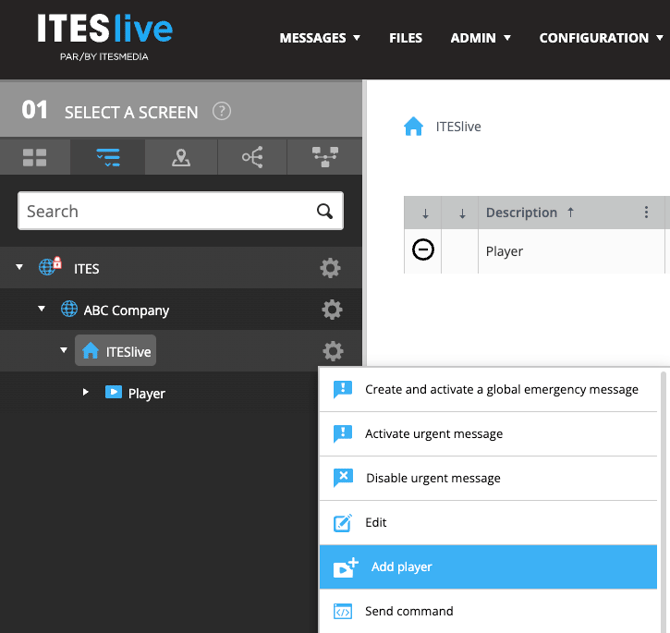Click the circled minus icon in the Player row
Image resolution: width=670 pixels, height=633 pixels.
tap(423, 250)
